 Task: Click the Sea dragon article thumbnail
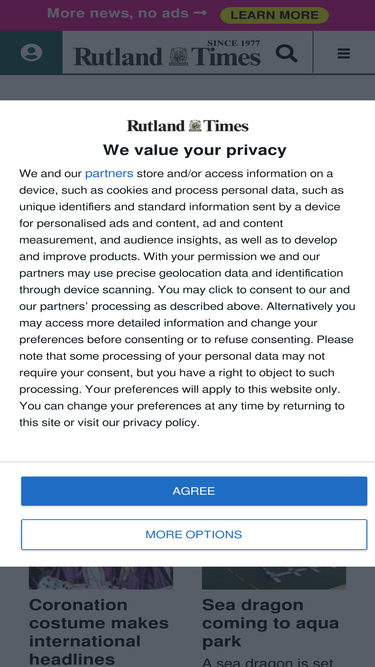point(274,578)
